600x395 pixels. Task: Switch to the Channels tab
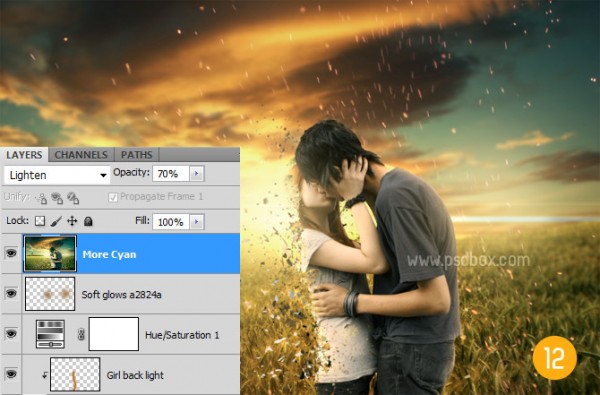(x=81, y=155)
